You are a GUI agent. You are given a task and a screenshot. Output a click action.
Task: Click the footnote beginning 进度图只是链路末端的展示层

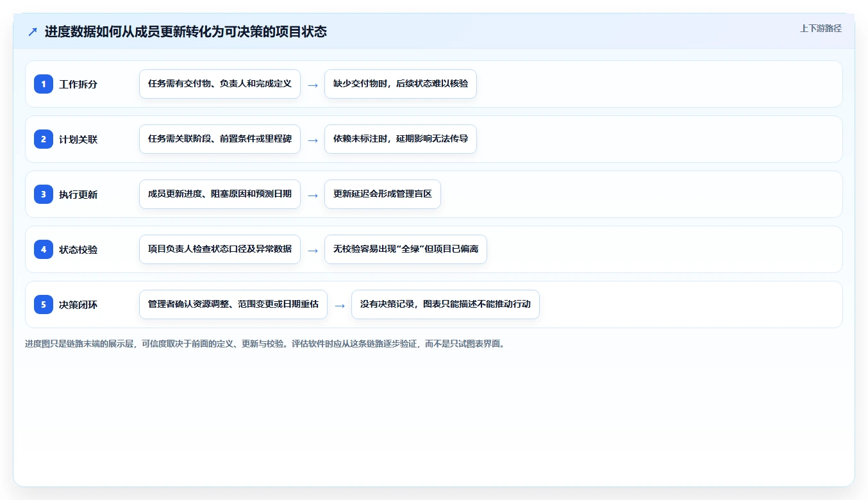pos(265,344)
